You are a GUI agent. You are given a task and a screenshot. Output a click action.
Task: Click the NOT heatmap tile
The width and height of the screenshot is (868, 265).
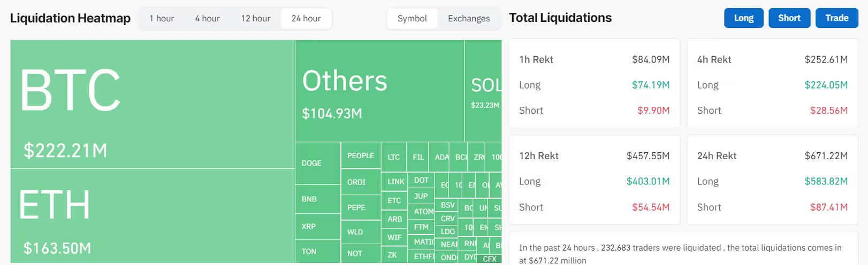tap(361, 254)
